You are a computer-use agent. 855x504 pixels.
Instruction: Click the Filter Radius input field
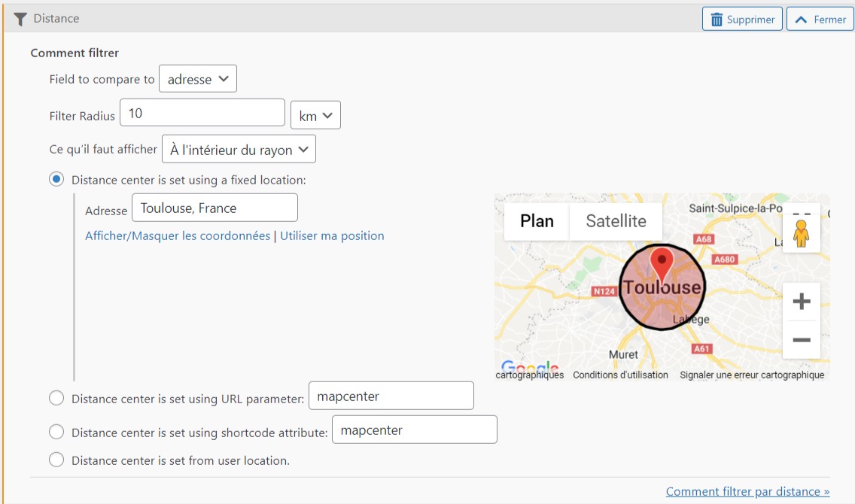(202, 114)
